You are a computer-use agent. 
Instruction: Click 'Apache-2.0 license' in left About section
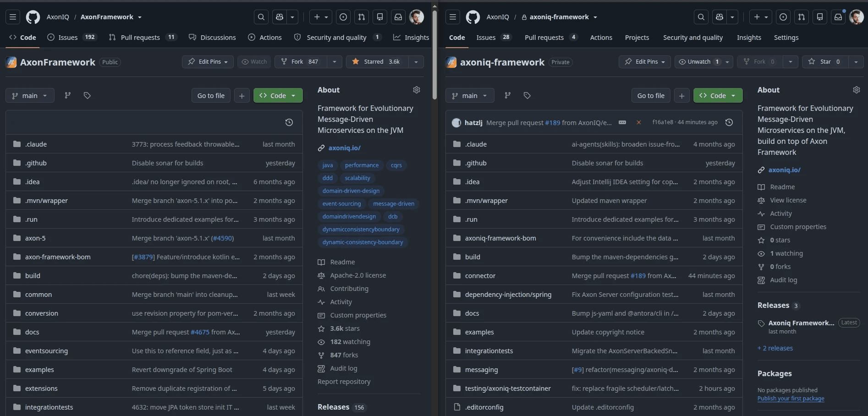(x=358, y=275)
